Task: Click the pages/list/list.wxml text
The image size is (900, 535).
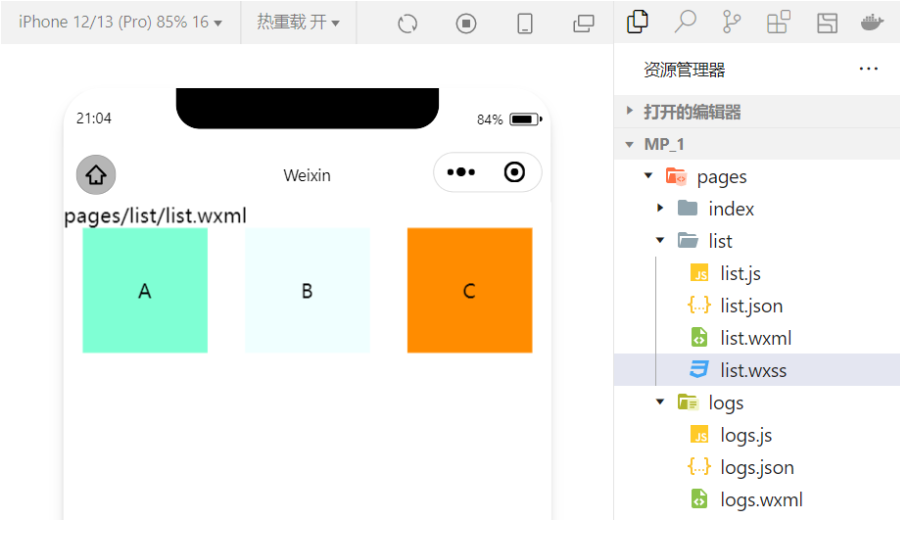Action: 155,216
